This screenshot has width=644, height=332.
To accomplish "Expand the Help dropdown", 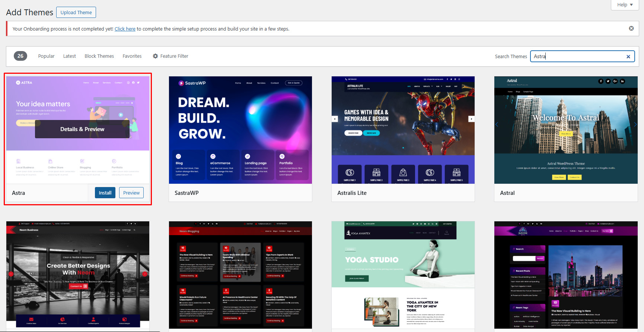I will tap(625, 5).
